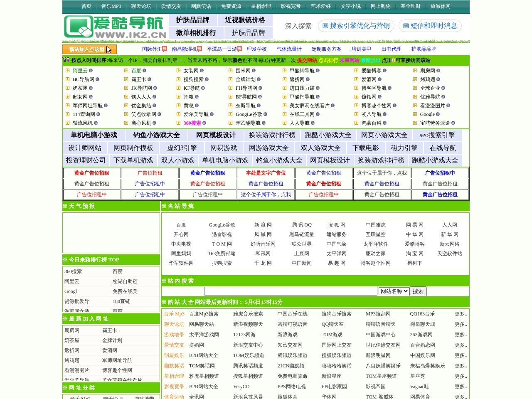Click the arrow bullet before 爱酷博客 in top list

[357, 71]
